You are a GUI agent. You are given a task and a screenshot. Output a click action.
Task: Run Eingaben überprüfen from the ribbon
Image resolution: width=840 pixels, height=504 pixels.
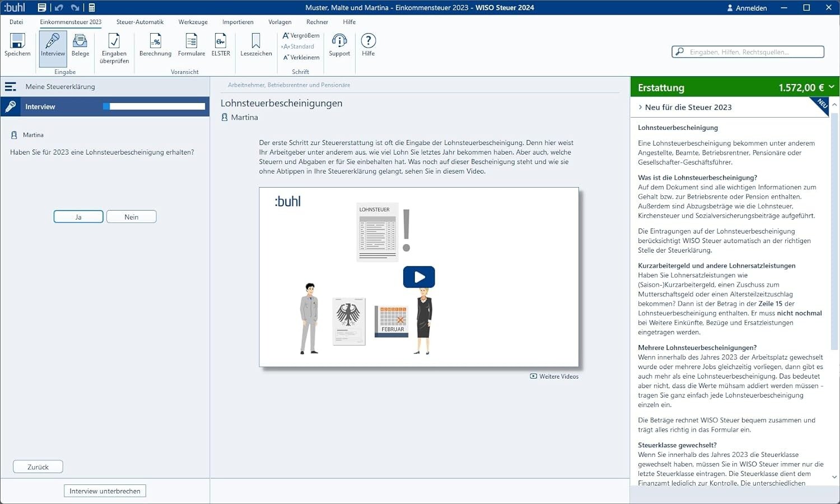pyautogui.click(x=114, y=48)
